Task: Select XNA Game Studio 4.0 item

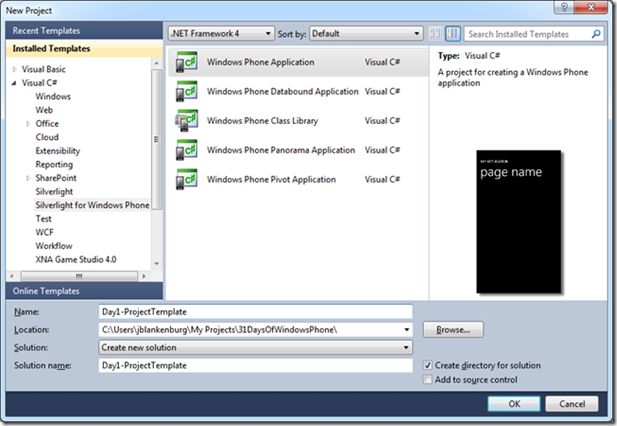Action: 76,260
